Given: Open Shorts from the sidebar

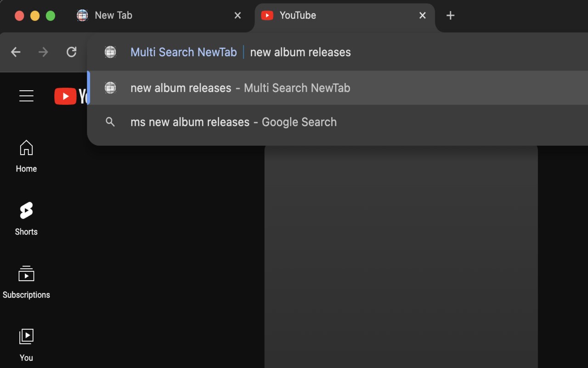Looking at the screenshot, I should point(26,219).
